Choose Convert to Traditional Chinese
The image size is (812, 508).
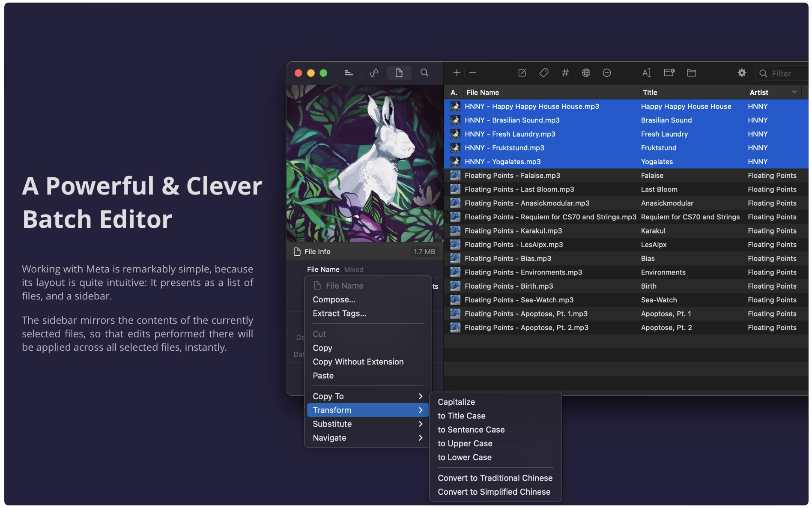click(x=495, y=478)
